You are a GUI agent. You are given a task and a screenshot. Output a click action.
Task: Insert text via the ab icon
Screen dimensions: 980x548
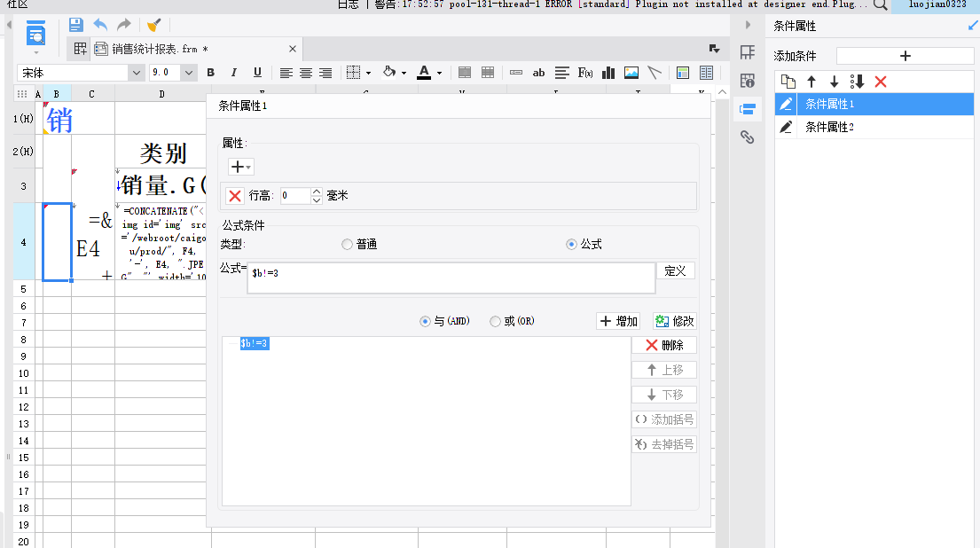pos(538,73)
